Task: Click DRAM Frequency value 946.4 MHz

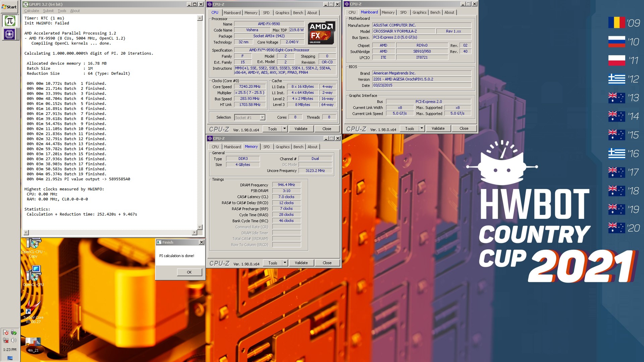Action: point(286,185)
